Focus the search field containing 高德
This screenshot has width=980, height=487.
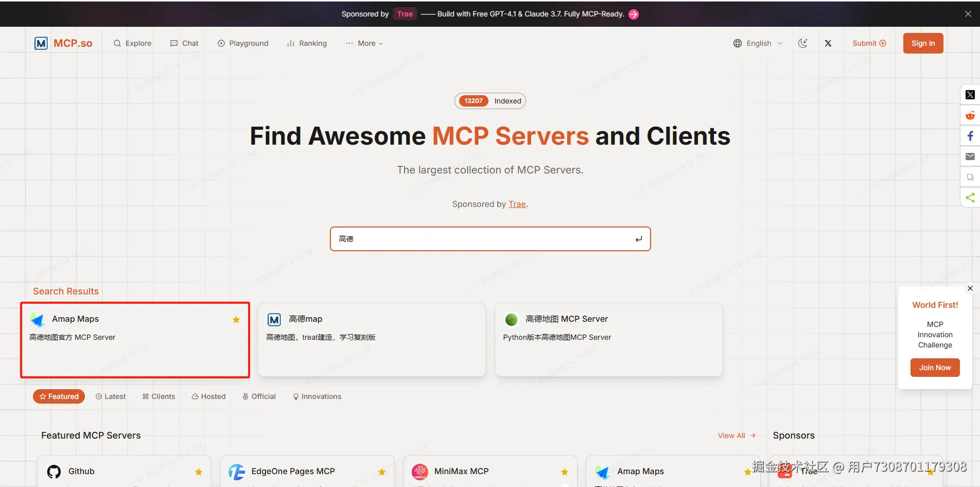[x=491, y=239]
